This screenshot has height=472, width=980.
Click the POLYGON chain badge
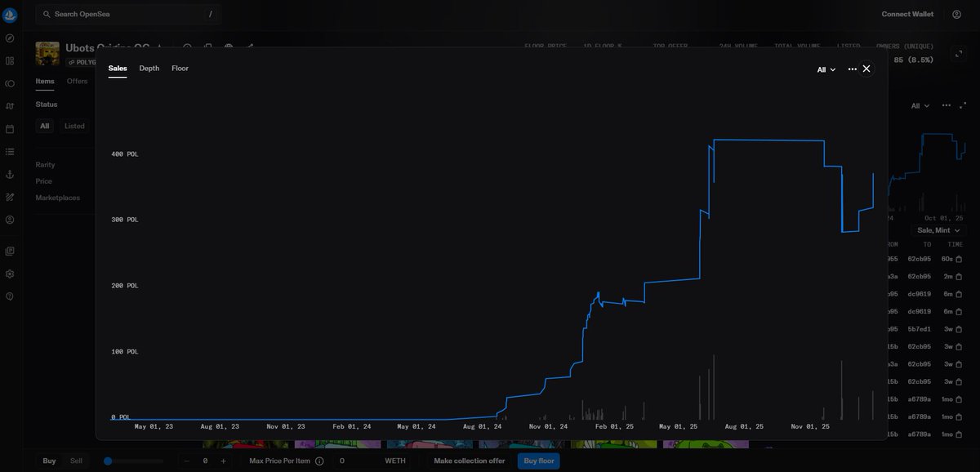(82, 62)
